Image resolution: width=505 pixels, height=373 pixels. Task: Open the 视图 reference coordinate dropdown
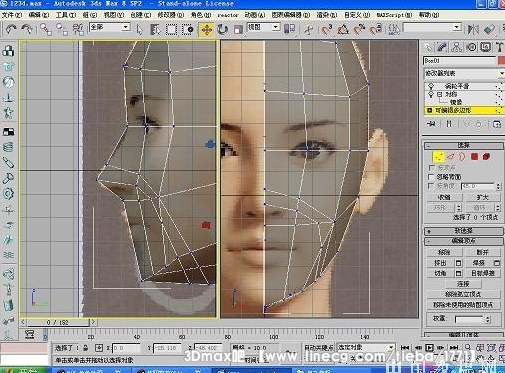click(276, 27)
